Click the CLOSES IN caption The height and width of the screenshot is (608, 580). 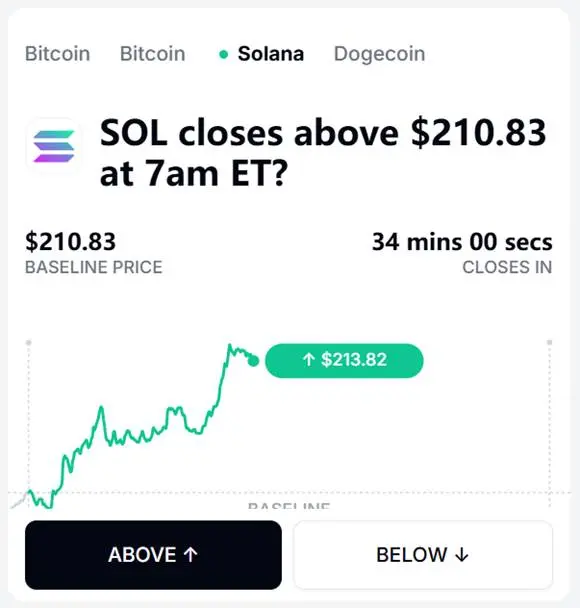coord(507,267)
